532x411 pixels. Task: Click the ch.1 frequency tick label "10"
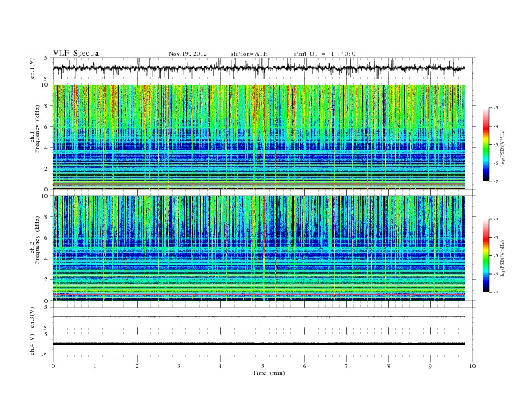tap(46, 85)
